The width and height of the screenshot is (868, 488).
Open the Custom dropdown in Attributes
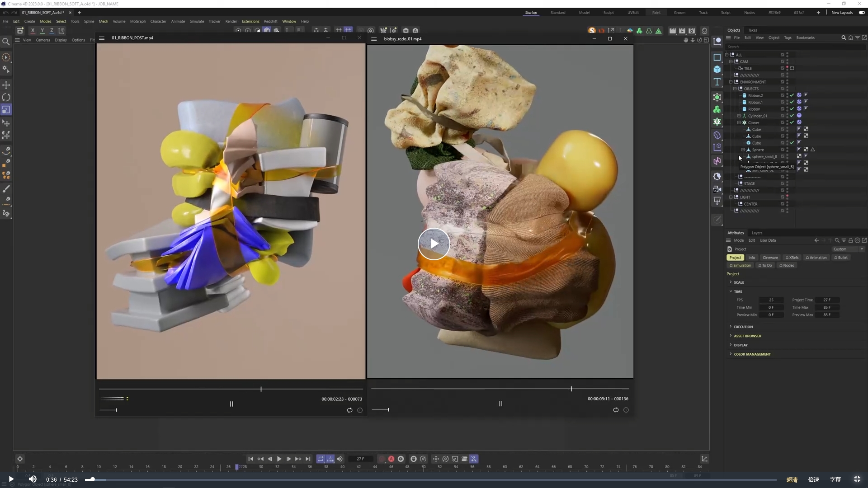point(848,249)
